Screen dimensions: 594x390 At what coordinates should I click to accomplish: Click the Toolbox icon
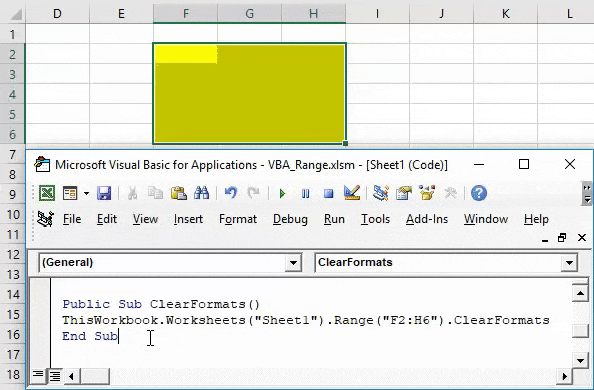pyautogui.click(x=450, y=193)
